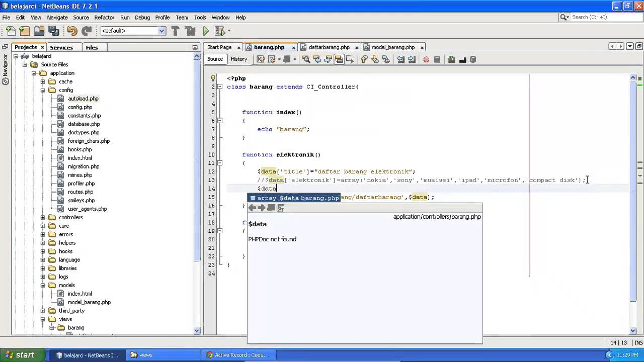Click the Redo toolbar icon
This screenshot has height=362, width=644.
pyautogui.click(x=87, y=31)
